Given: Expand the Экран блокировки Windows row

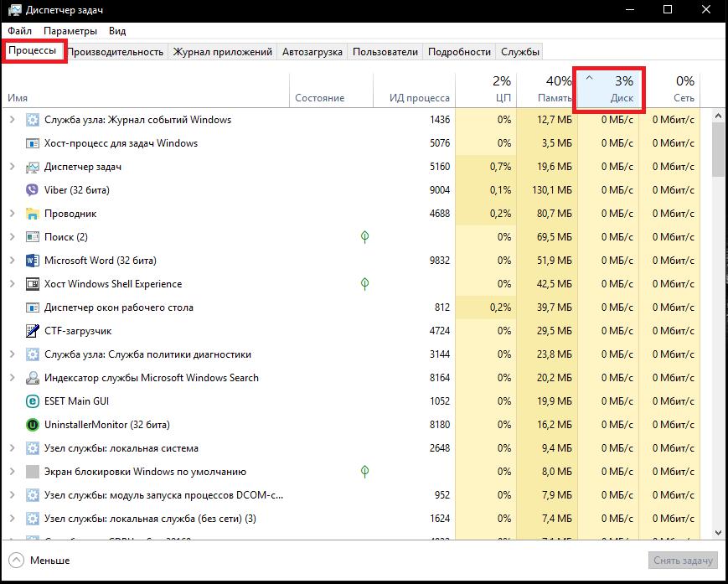Looking at the screenshot, I should point(12,472).
